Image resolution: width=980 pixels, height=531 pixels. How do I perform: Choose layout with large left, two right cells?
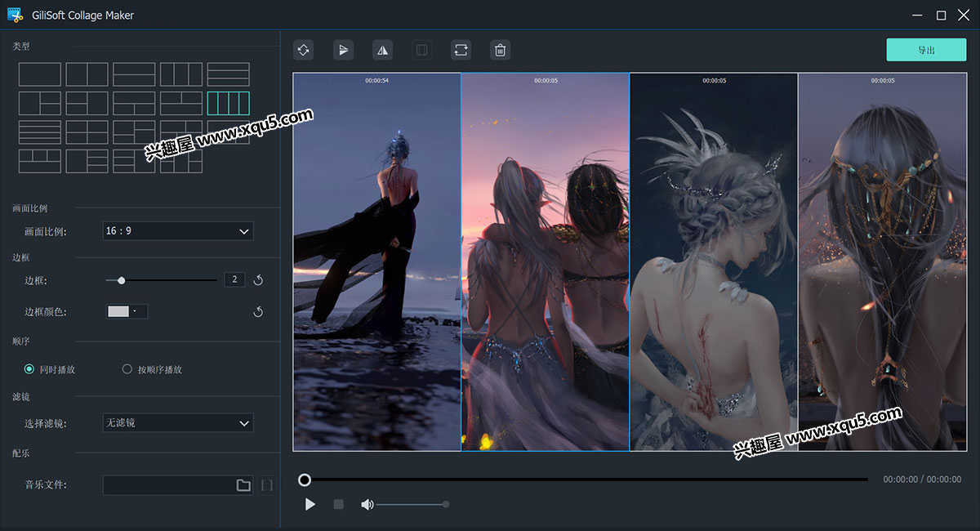(40, 103)
